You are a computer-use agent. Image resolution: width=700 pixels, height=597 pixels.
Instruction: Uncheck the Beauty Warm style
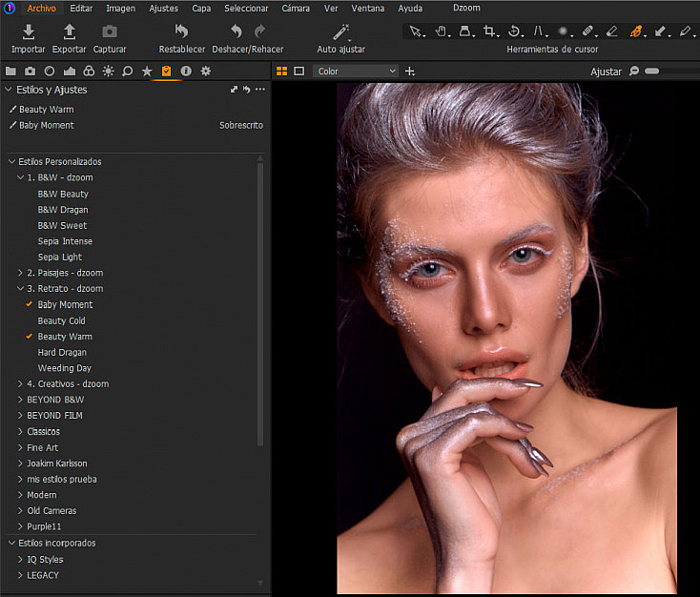point(29,336)
